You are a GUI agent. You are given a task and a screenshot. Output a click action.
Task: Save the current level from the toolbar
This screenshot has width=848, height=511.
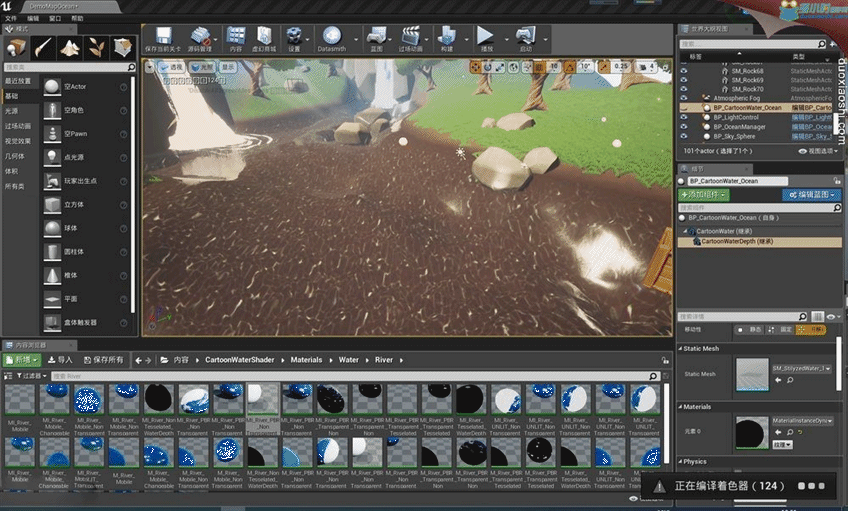click(x=163, y=39)
